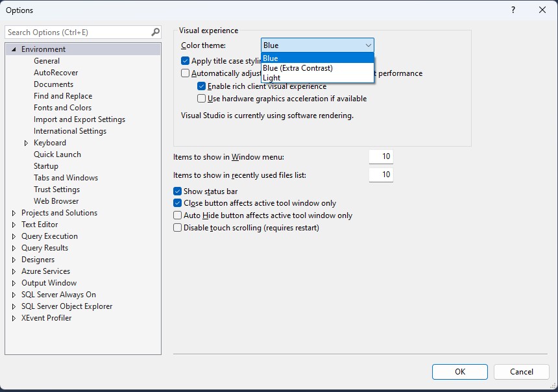
Task: Enable "Disable touch scrolling (requires restart)"
Action: point(177,228)
